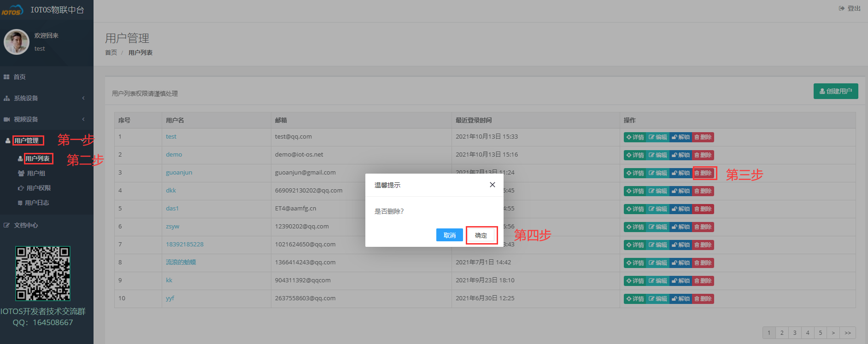Click 编辑 for user test
The height and width of the screenshot is (344, 868).
click(x=657, y=137)
